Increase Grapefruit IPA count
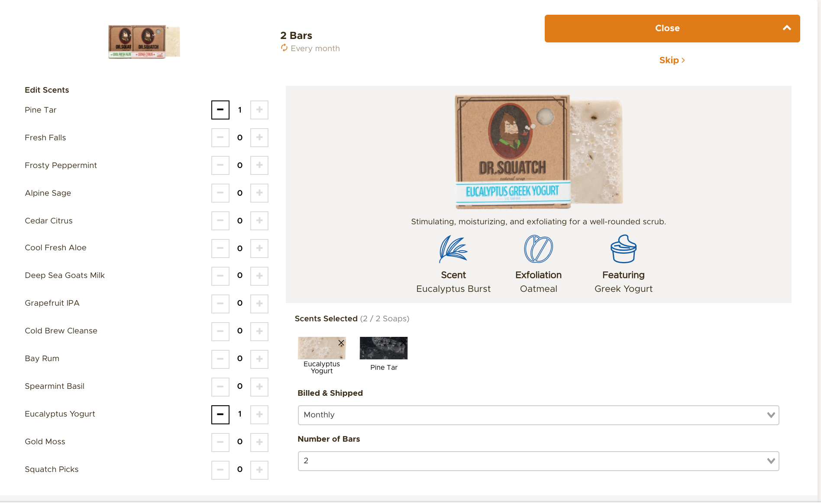 (259, 304)
